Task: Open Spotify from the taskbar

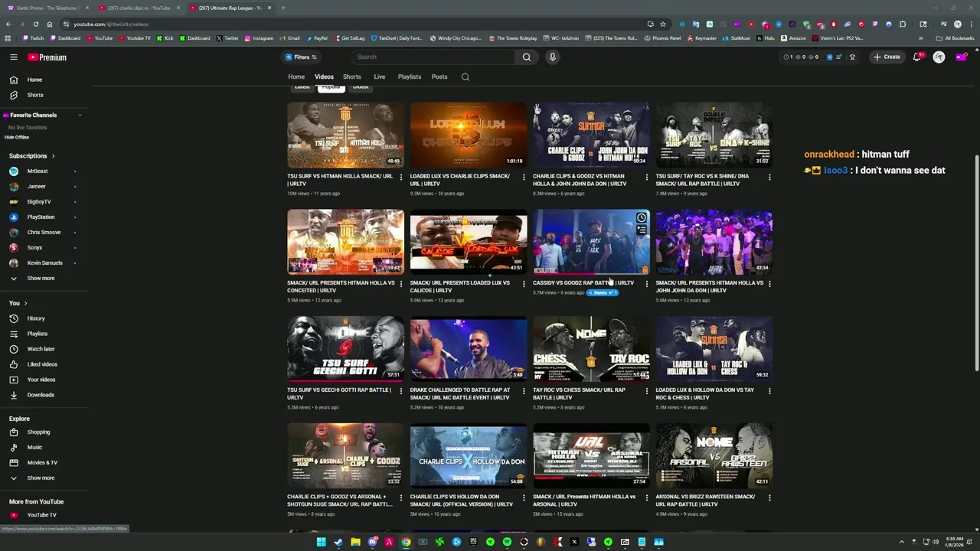Action: pyautogui.click(x=507, y=542)
